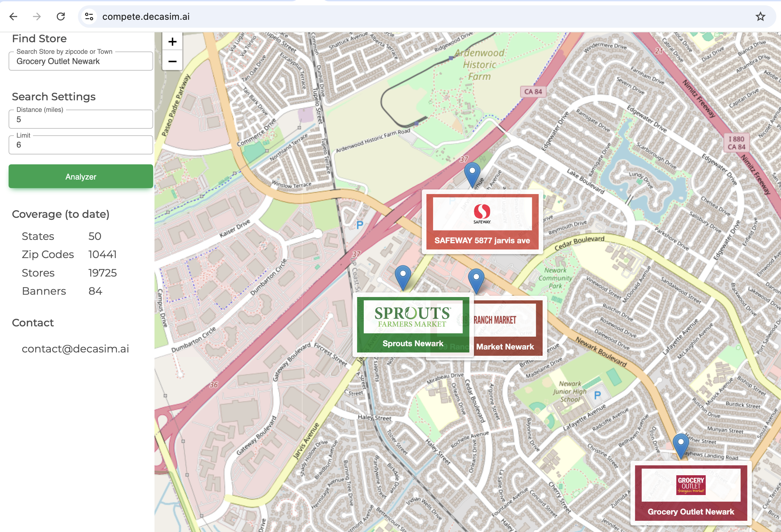Click the contact@decasim.ai email link
Screen dimensions: 781x532
[75, 349]
